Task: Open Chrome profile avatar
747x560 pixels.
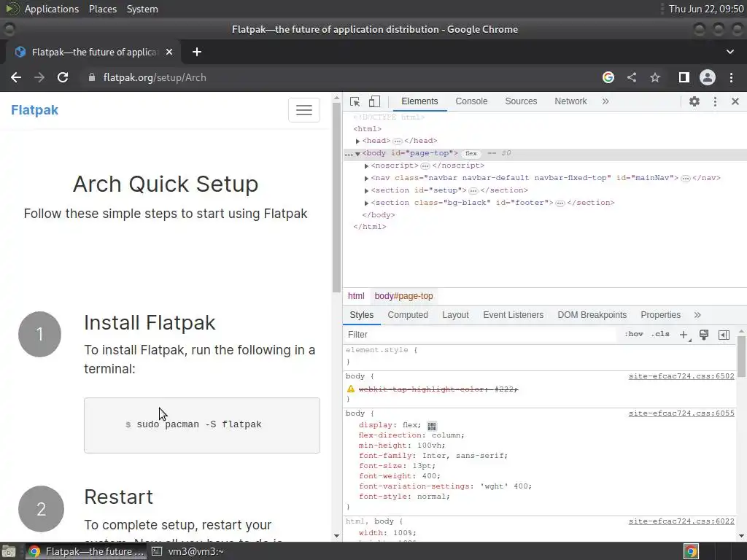Action: pos(708,77)
